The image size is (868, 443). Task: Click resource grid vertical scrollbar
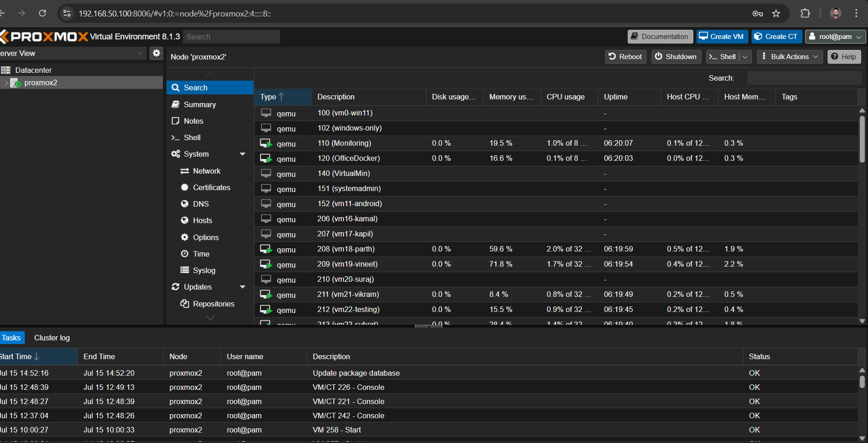click(x=862, y=140)
